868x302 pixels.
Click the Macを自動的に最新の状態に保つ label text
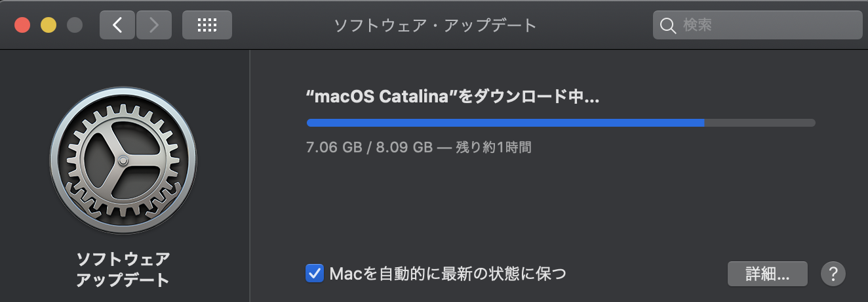[448, 273]
